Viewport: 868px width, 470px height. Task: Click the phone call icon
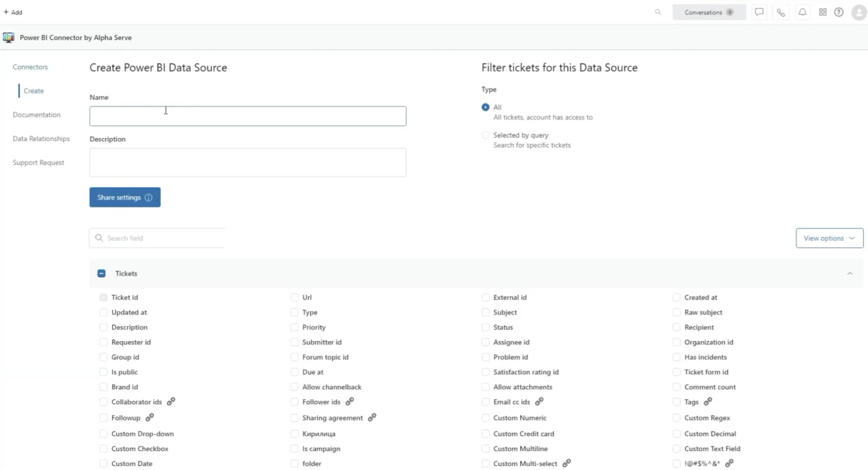tap(780, 12)
